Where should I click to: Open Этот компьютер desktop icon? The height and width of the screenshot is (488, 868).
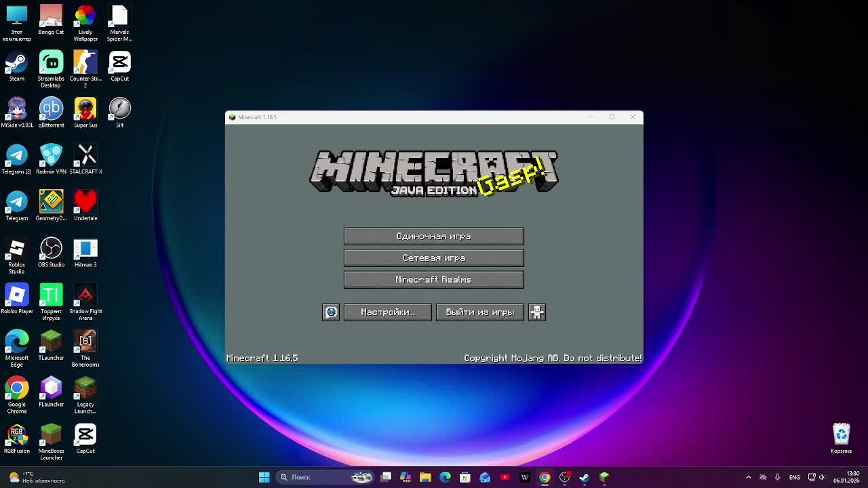[17, 23]
